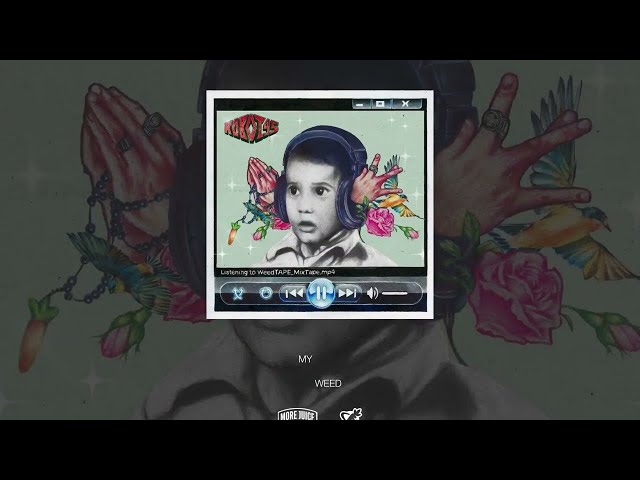Minimize the media player window
This screenshot has height=480, width=640.
tap(361, 104)
